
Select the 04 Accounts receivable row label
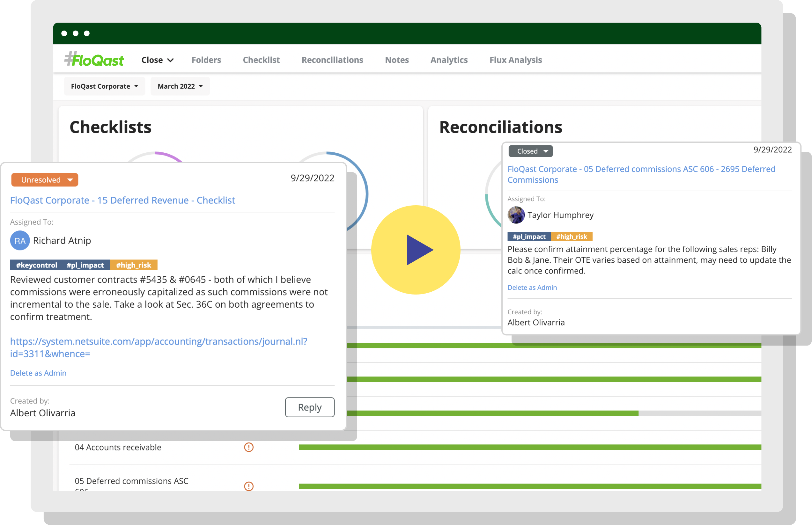point(118,447)
